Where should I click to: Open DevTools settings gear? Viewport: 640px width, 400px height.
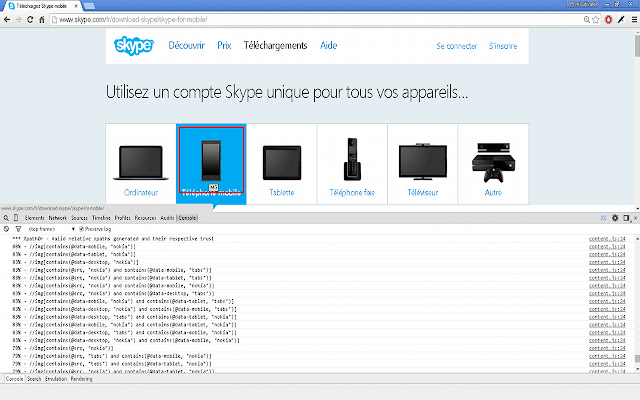pyautogui.click(x=615, y=218)
